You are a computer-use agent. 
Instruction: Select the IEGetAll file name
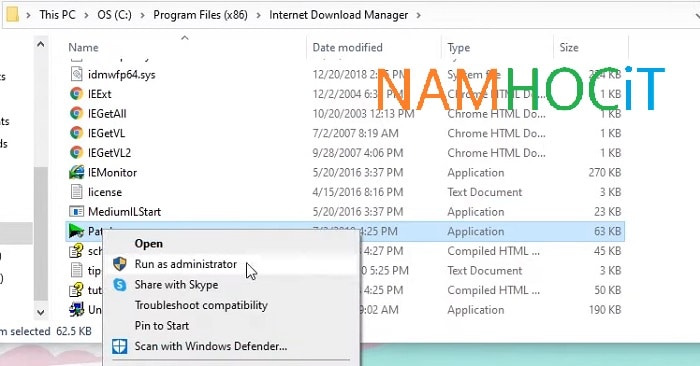point(107,113)
